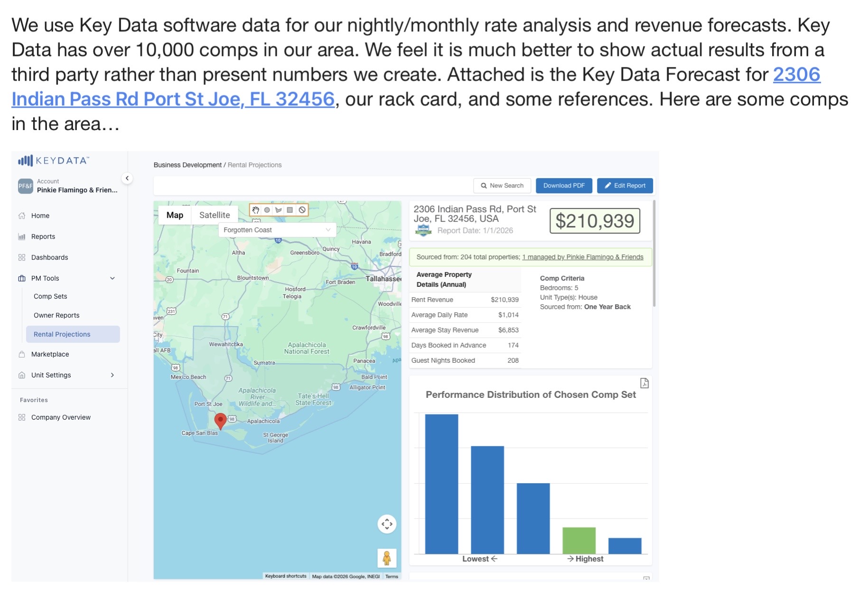Click the map camera pan control
The image size is (868, 601).
(x=387, y=524)
